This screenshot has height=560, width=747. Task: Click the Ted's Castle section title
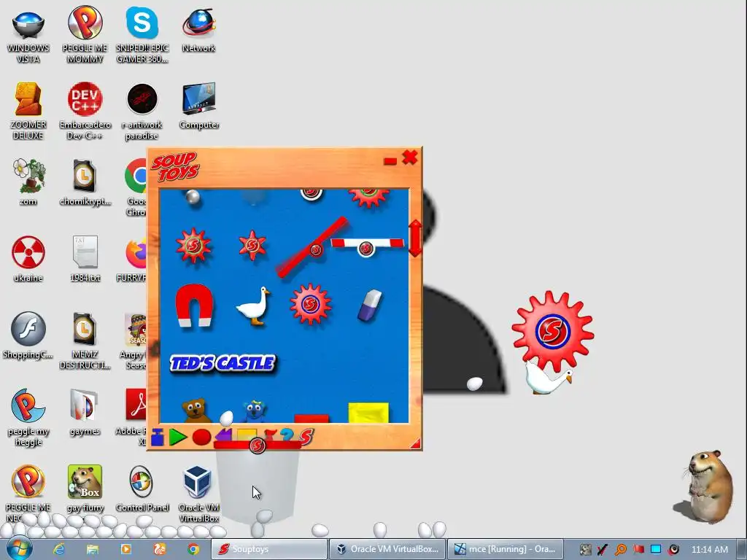[x=222, y=363]
